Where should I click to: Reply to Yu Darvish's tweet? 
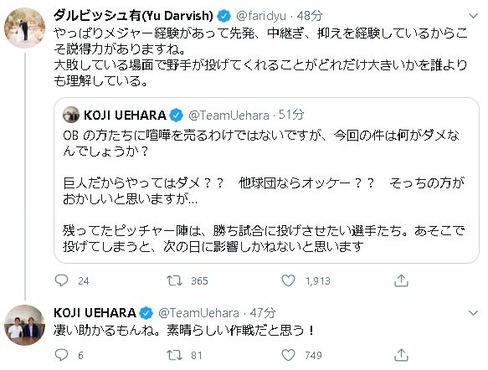(x=61, y=281)
